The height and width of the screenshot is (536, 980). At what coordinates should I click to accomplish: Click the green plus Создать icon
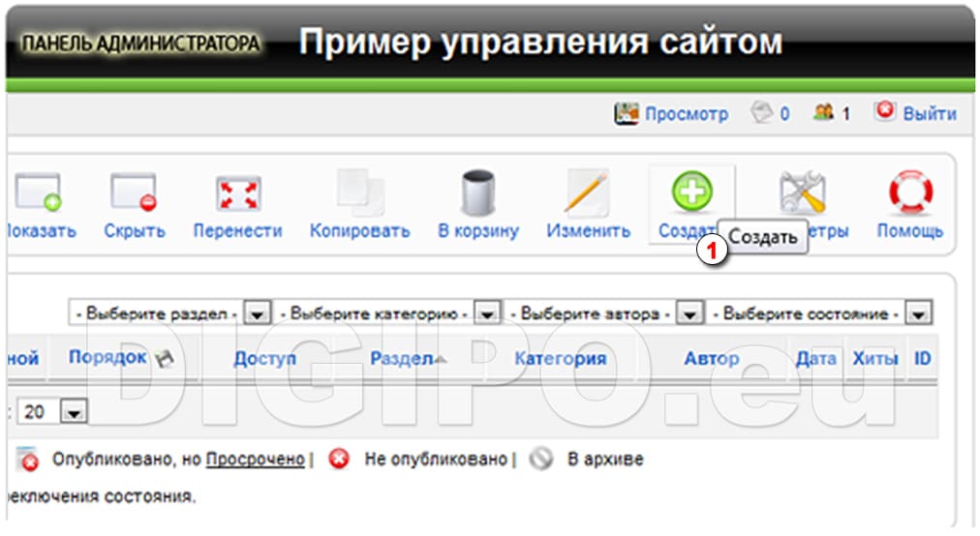click(691, 192)
